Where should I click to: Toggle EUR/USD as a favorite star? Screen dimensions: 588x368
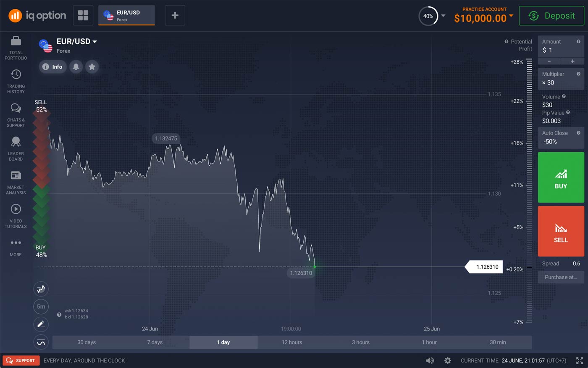pos(92,66)
